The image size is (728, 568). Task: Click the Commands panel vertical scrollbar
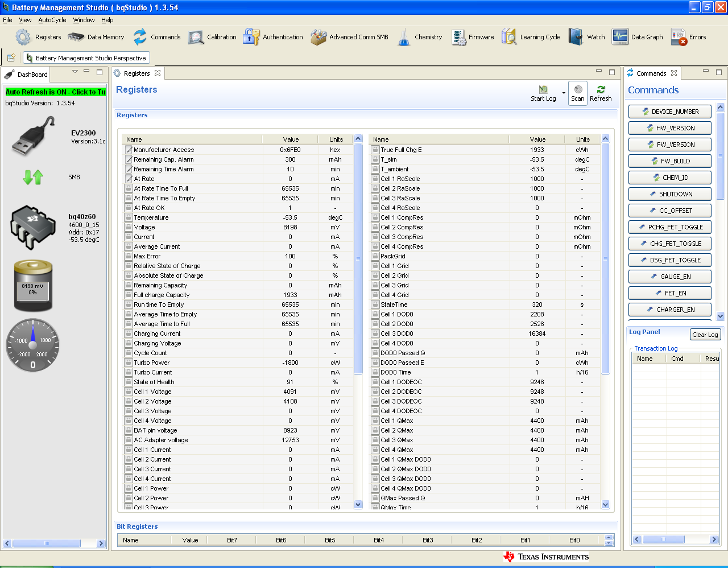[721, 212]
